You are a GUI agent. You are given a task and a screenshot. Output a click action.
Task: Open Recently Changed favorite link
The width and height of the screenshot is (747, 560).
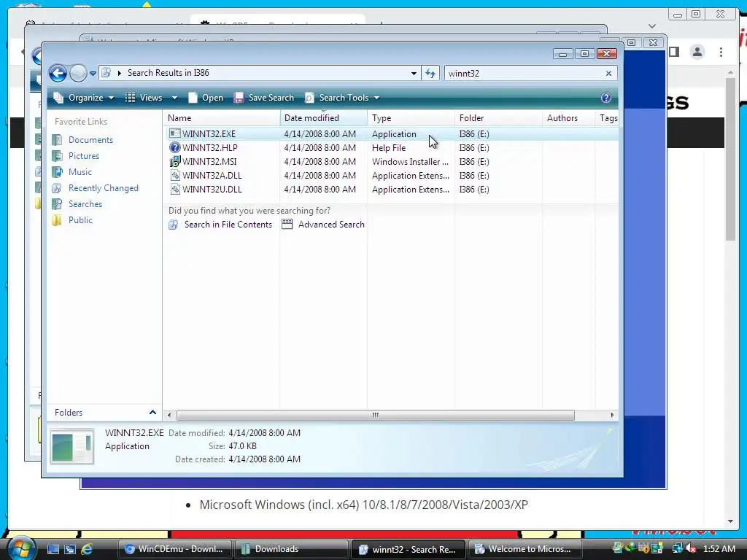[104, 188]
